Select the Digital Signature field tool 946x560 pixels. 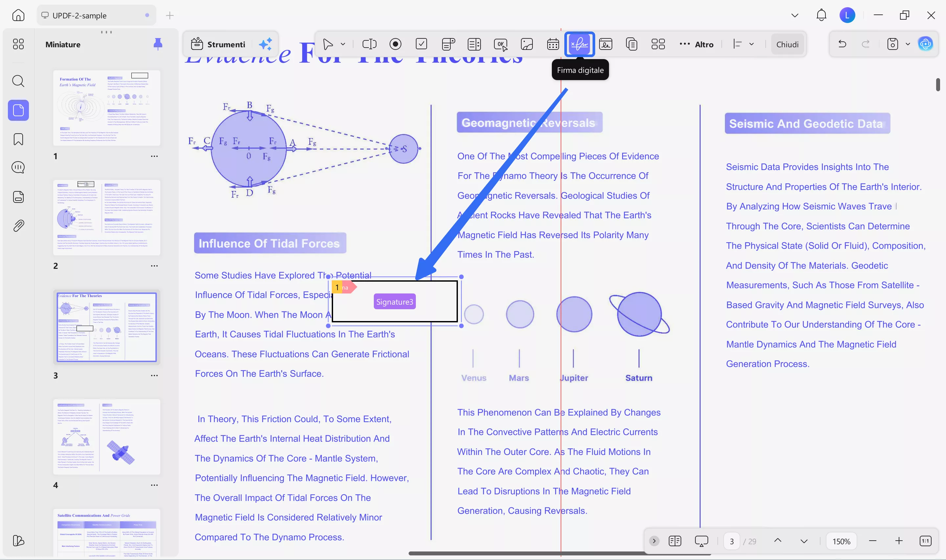pyautogui.click(x=579, y=44)
